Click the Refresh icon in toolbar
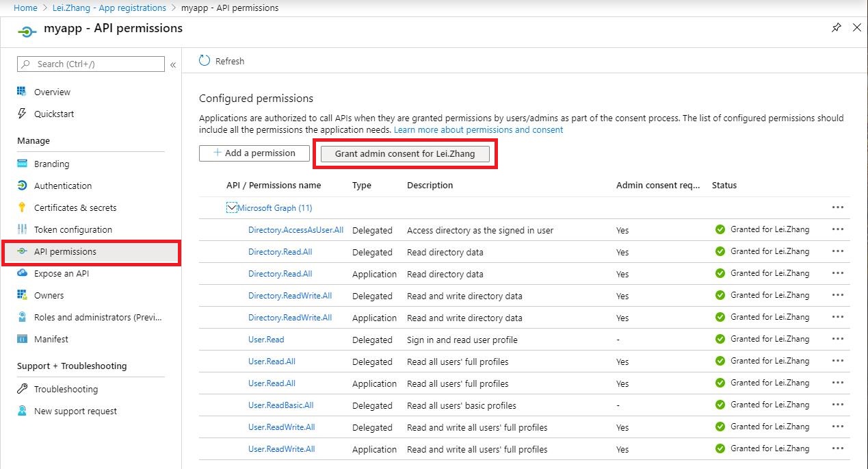Viewport: 868px width, 469px height. click(205, 60)
